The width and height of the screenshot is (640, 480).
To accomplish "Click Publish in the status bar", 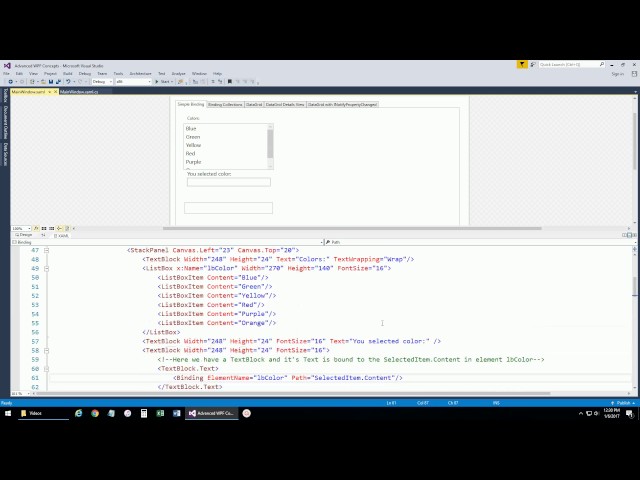I will 623,403.
